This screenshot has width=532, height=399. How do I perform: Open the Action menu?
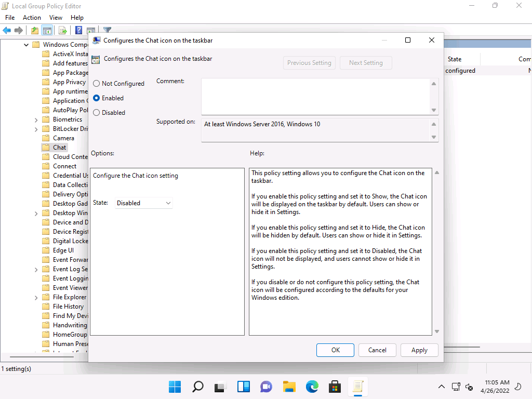[x=32, y=18]
